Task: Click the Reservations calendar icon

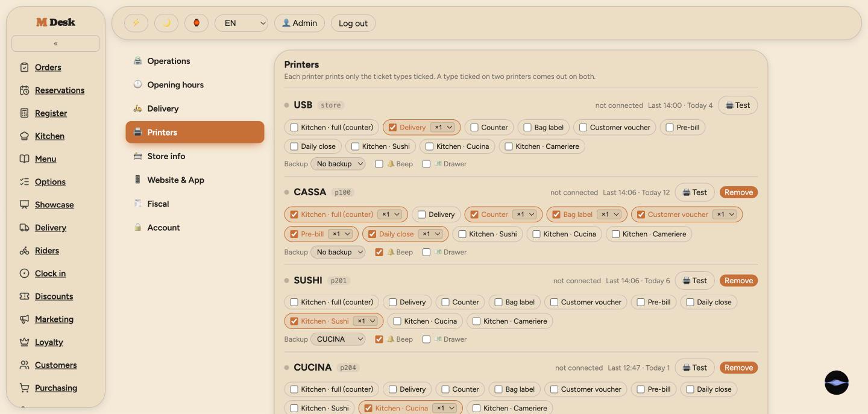Action: (24, 90)
